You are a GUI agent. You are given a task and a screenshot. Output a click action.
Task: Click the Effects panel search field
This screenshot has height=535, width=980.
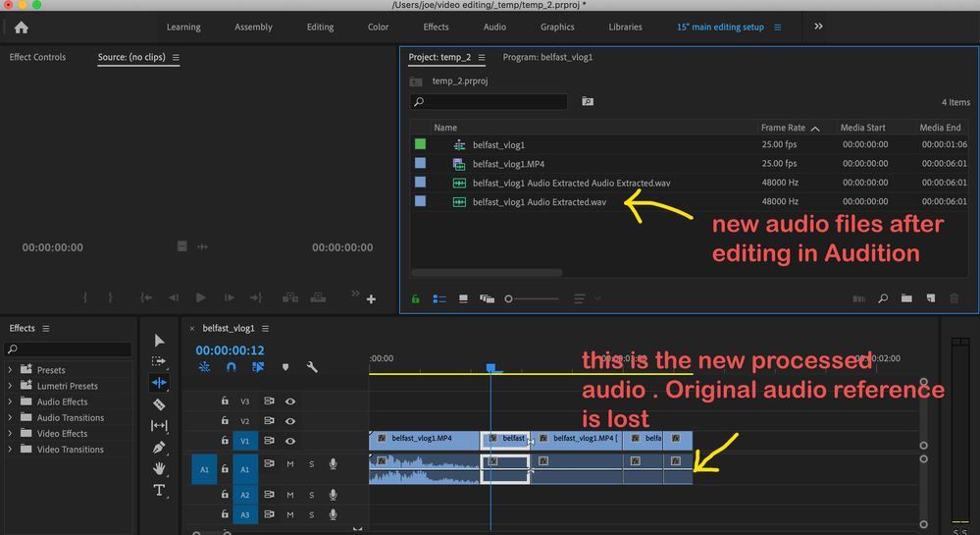click(68, 349)
